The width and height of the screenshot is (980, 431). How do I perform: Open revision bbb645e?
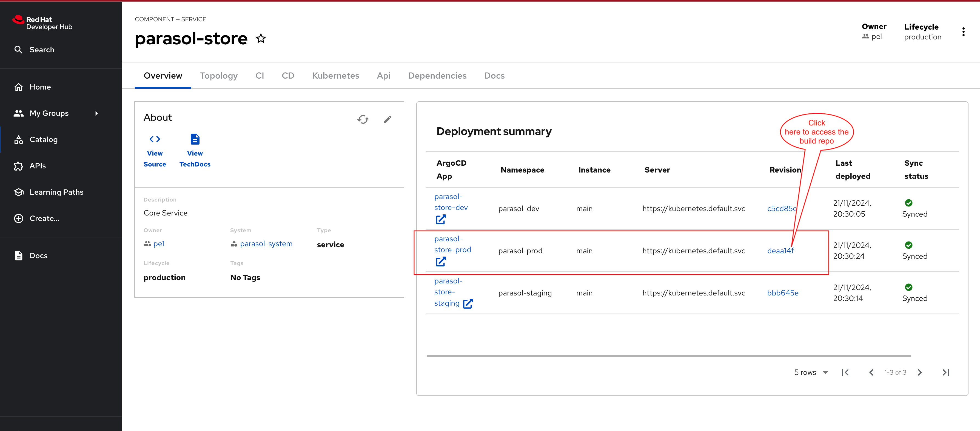pos(783,293)
